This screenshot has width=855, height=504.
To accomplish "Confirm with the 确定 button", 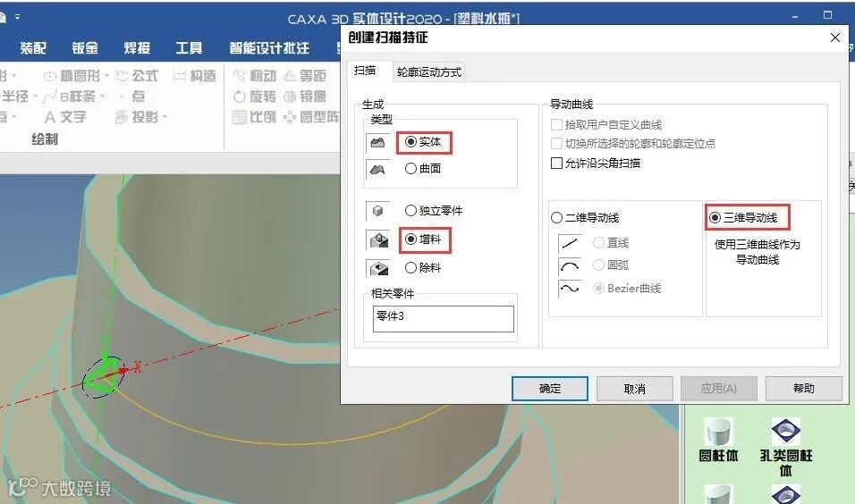I will click(x=550, y=389).
